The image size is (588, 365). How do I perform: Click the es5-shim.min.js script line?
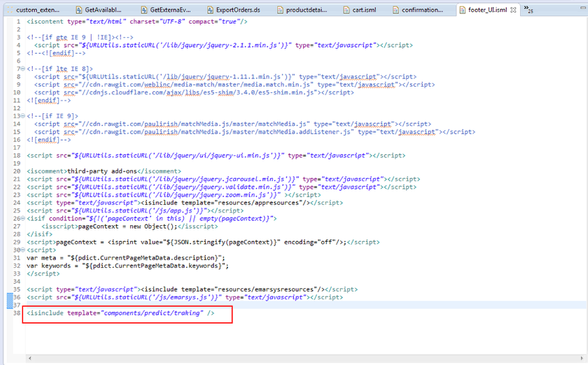coord(194,92)
